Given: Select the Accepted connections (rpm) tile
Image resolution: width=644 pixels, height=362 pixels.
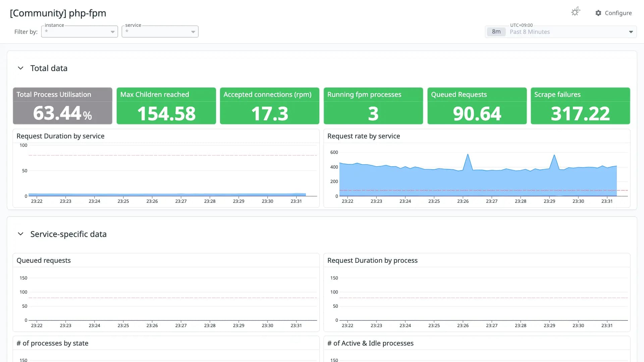Looking at the screenshot, I should pos(270,106).
